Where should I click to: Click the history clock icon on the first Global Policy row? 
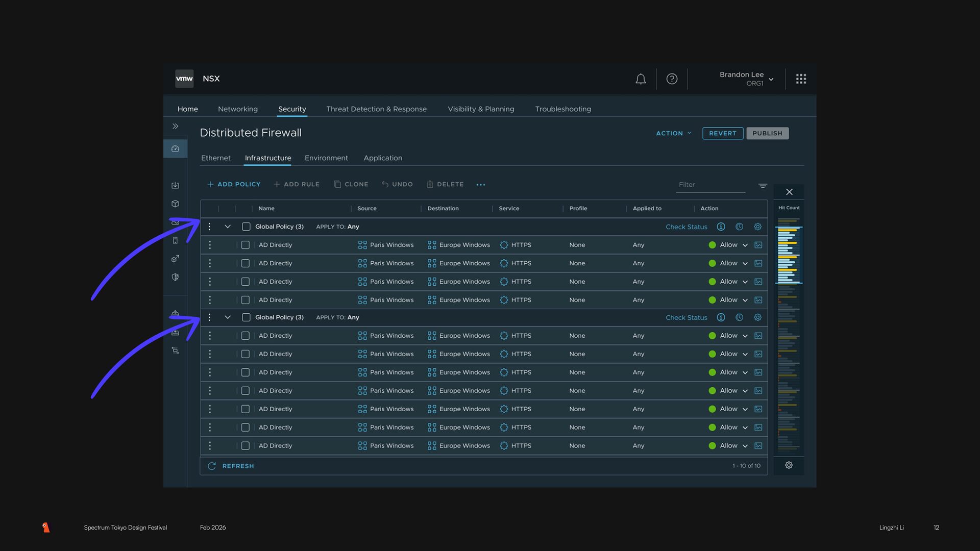click(739, 227)
